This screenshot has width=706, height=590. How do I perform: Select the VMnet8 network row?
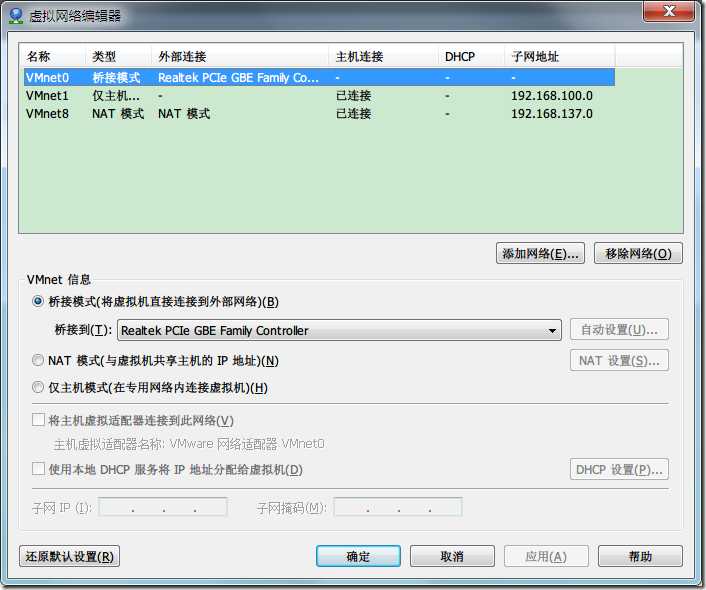(319, 113)
